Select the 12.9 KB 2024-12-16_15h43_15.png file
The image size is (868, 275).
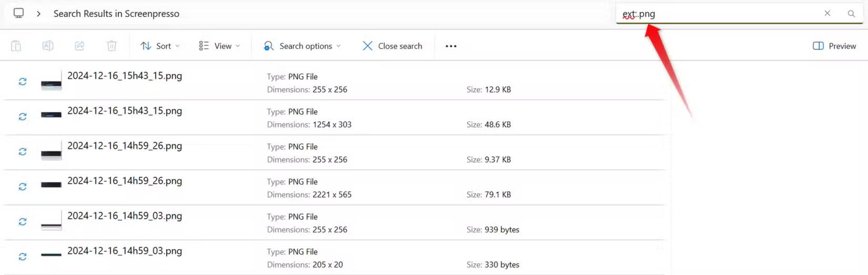click(335, 82)
